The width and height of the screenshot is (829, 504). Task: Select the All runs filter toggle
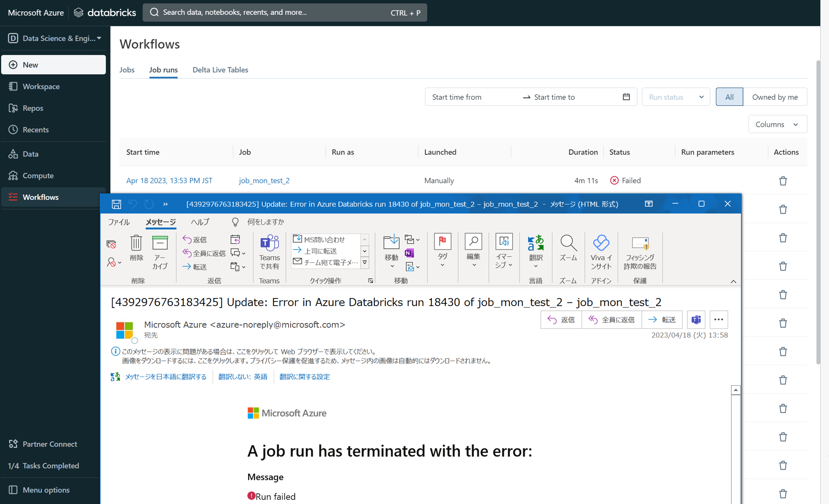pyautogui.click(x=729, y=97)
